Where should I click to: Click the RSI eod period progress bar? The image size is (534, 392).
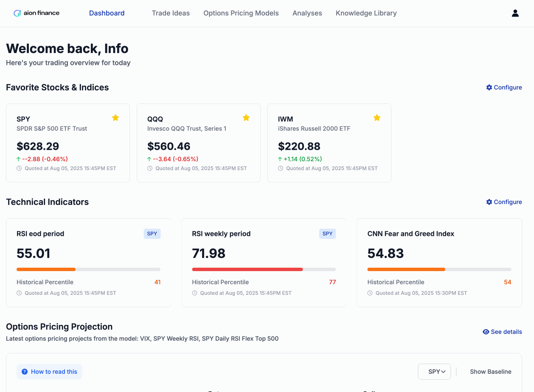pos(89,269)
